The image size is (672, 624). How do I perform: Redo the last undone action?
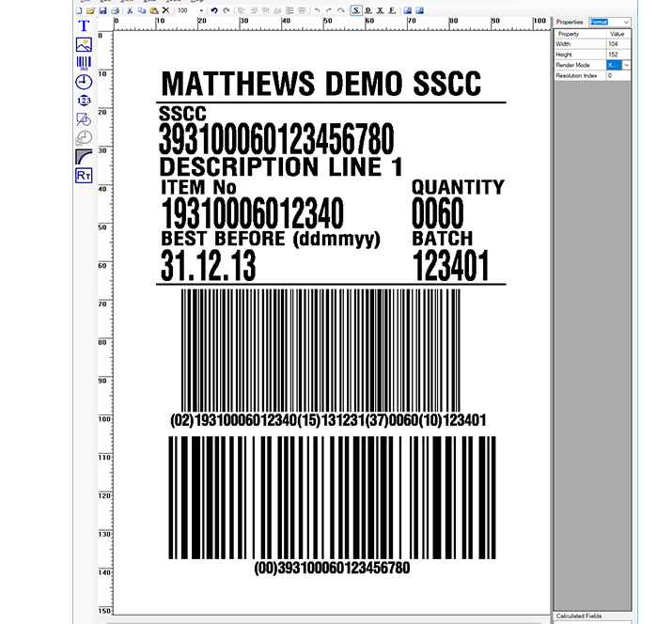[227, 10]
